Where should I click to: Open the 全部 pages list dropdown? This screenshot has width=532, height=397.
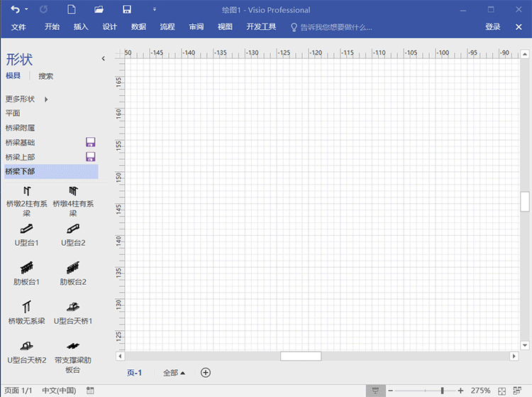[174, 373]
